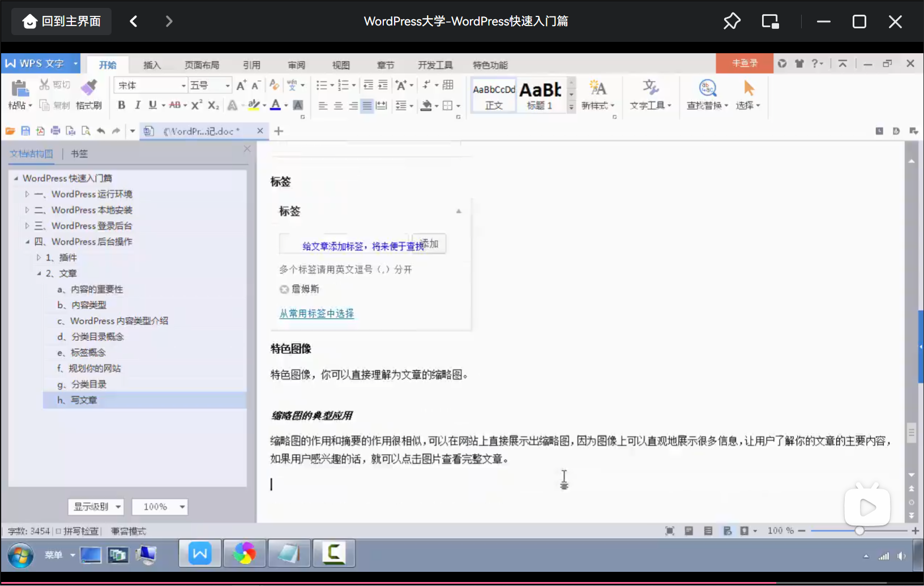Collapse 四、WordPress 后台操作 tree node
Viewport: 924px width, 586px height.
pos(27,242)
